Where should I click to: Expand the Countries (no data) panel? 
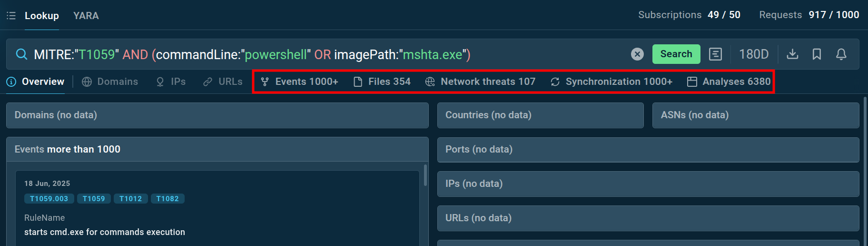point(540,115)
